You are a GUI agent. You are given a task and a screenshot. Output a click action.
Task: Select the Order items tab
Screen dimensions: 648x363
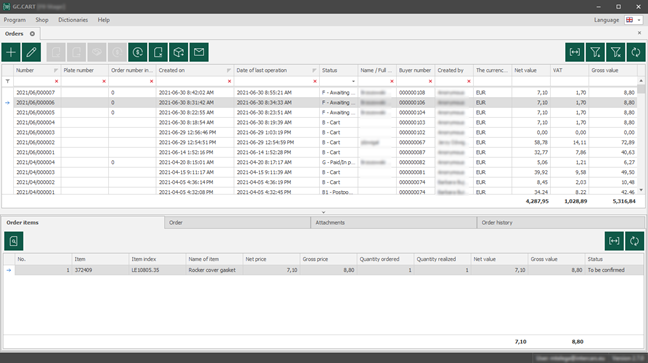coord(83,222)
